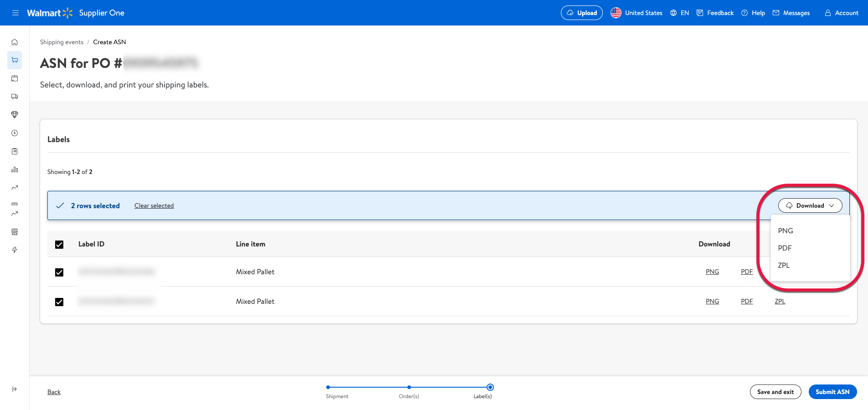The image size is (868, 410).
Task: Expand the sidebar using the arrow icon
Action: [x=15, y=389]
